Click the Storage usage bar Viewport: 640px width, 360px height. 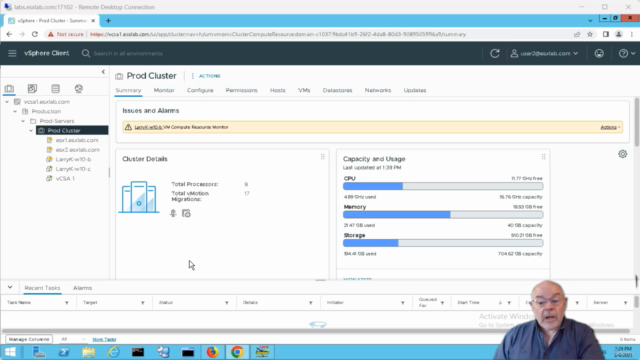tap(443, 243)
